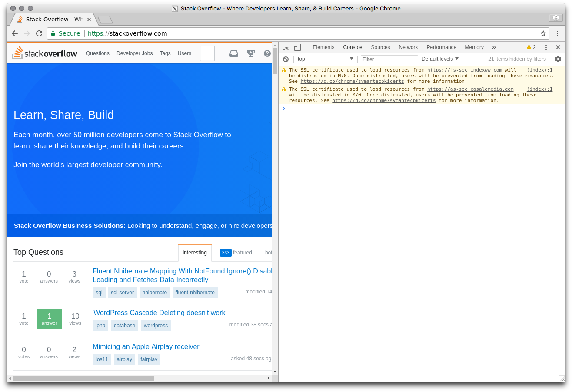Open WordPress Cascade Deleting question link
The height and width of the screenshot is (392, 572).
[159, 313]
